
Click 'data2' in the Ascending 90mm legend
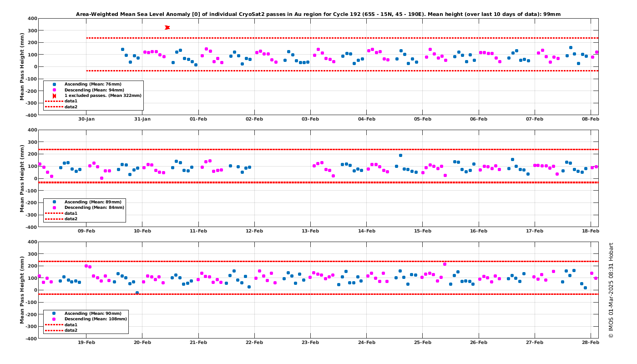coord(71,330)
